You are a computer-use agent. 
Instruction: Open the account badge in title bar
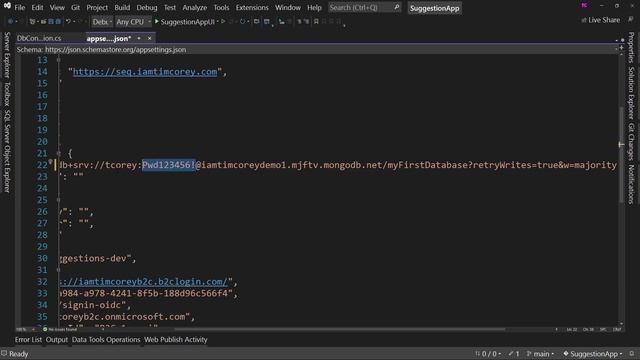584,6
